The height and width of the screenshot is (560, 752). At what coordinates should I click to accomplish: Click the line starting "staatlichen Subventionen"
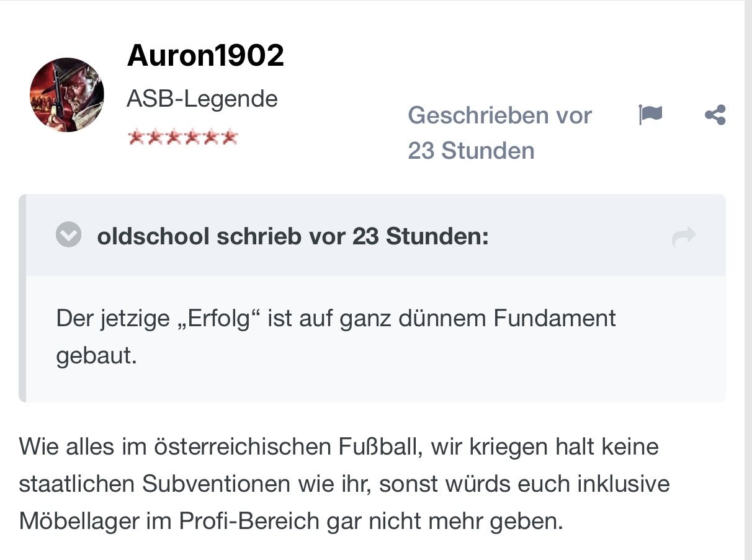344,484
